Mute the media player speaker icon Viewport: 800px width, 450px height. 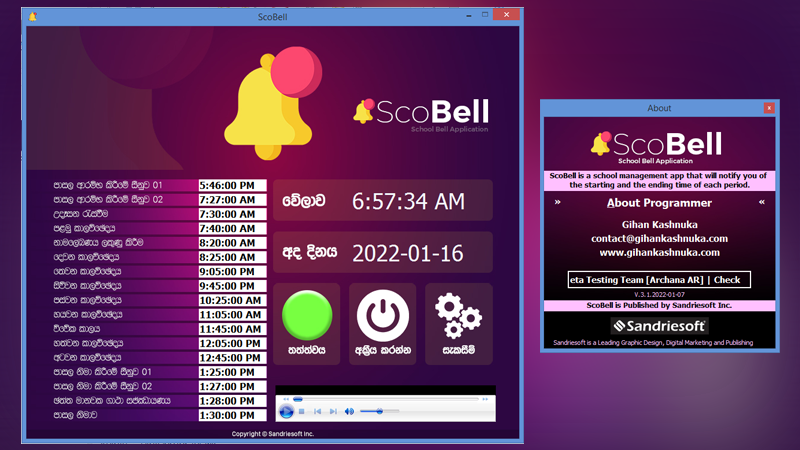tap(349, 411)
